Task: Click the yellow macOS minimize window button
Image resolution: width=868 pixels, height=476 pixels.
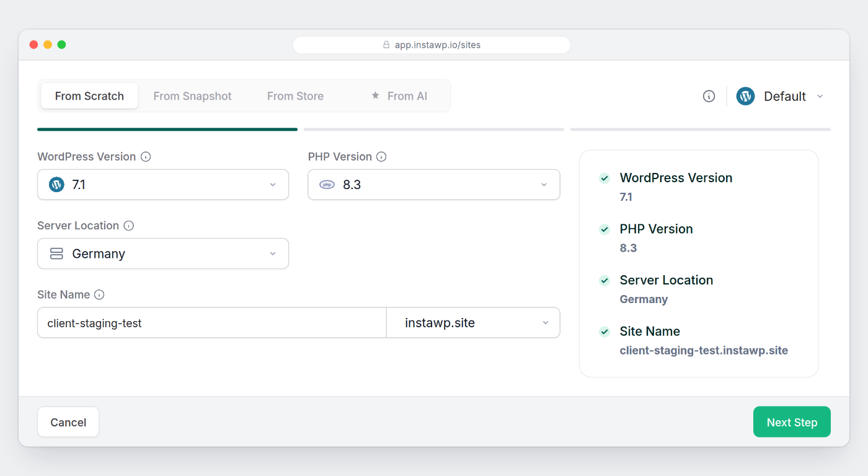Action: tap(48, 45)
